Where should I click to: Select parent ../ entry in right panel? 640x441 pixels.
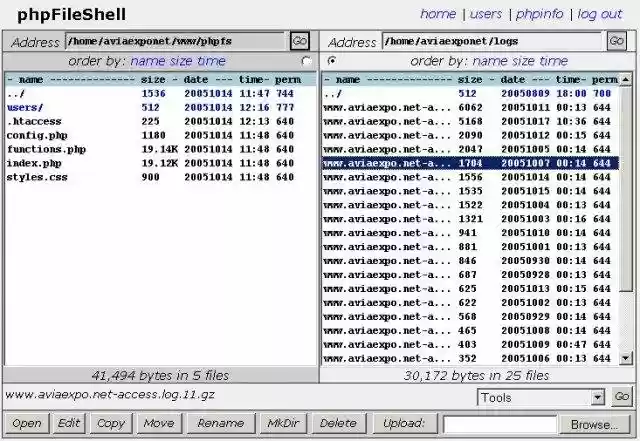(470, 94)
